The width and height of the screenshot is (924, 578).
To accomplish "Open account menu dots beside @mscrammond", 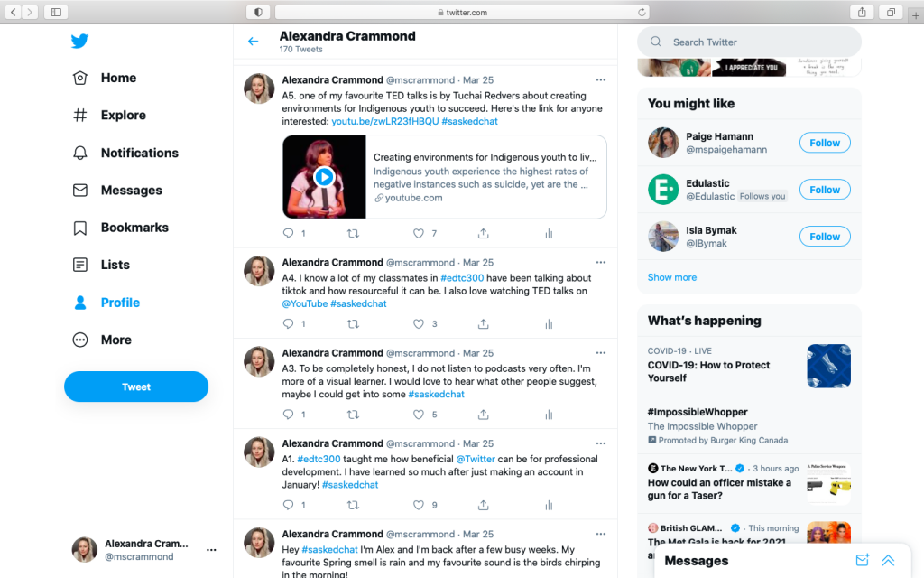I will coord(211,550).
